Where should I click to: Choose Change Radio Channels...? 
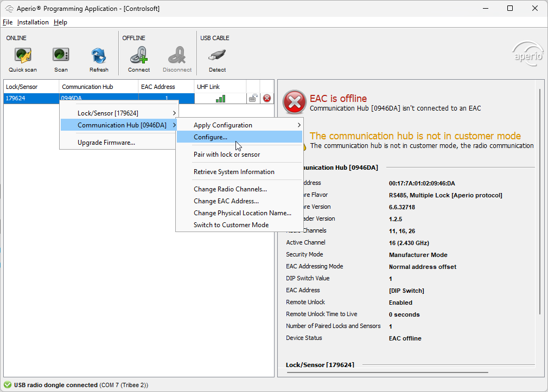coord(239,189)
